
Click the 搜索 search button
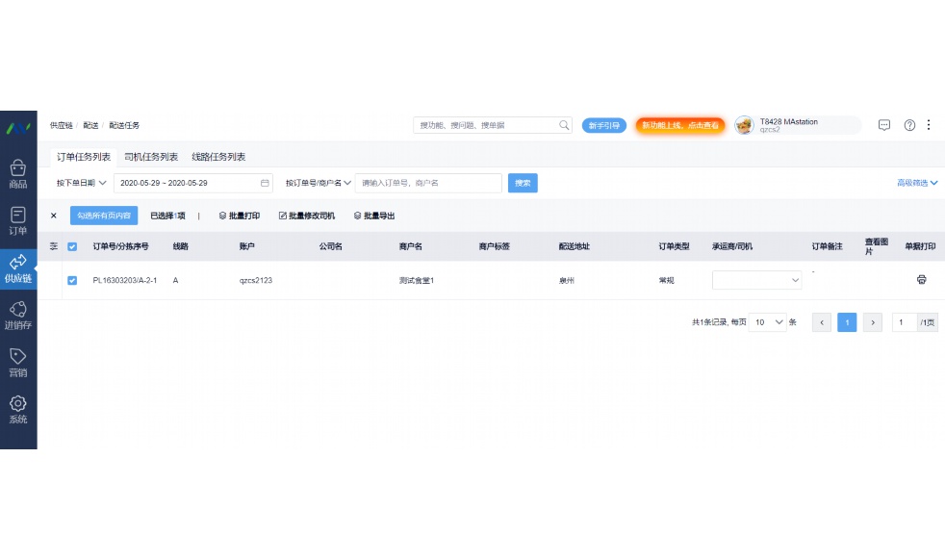(x=523, y=183)
